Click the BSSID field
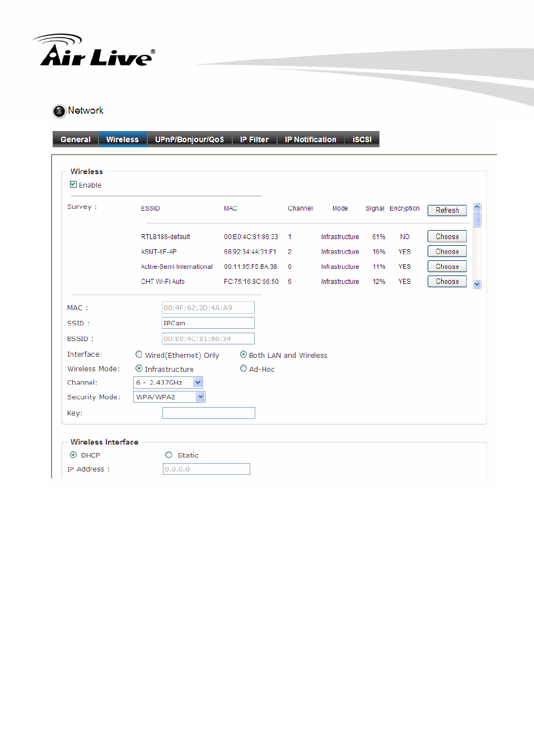 coord(208,338)
